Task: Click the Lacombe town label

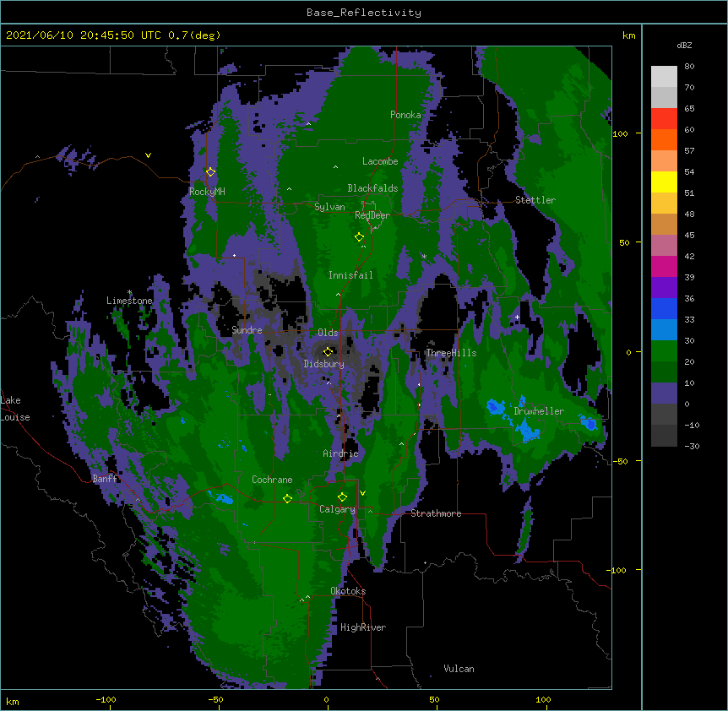Action: coord(380,161)
